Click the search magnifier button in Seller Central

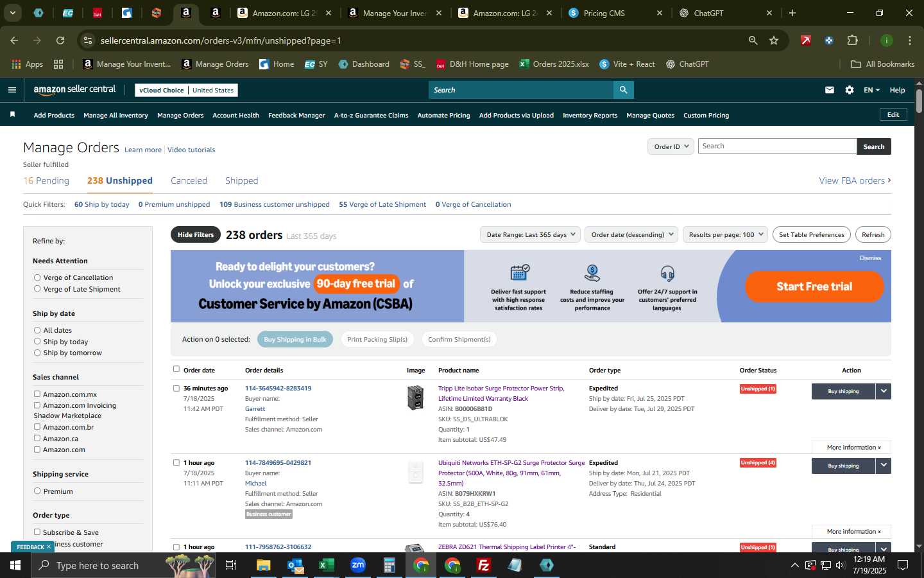623,90
